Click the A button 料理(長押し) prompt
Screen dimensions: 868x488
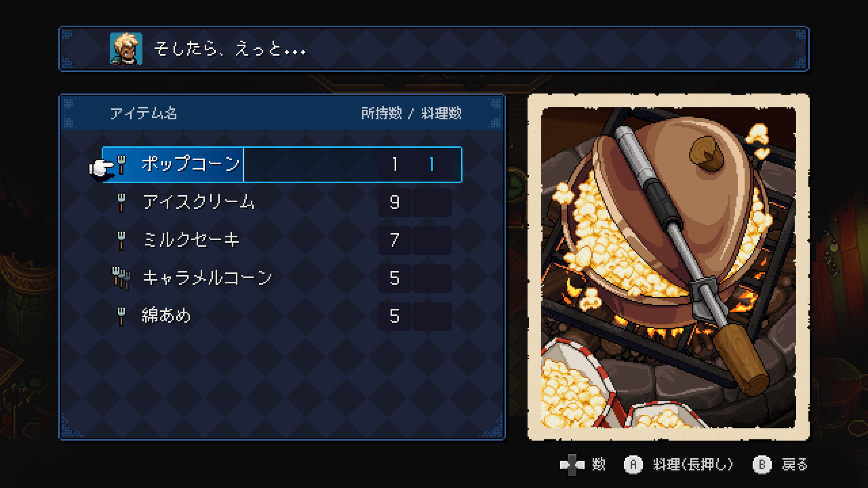tap(678, 465)
